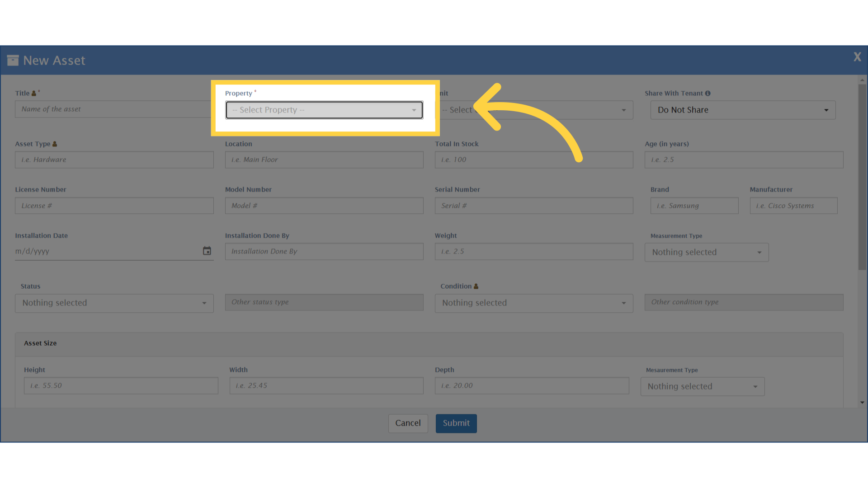Image resolution: width=868 pixels, height=488 pixels.
Task: Click the Other condition type field
Action: click(x=744, y=302)
